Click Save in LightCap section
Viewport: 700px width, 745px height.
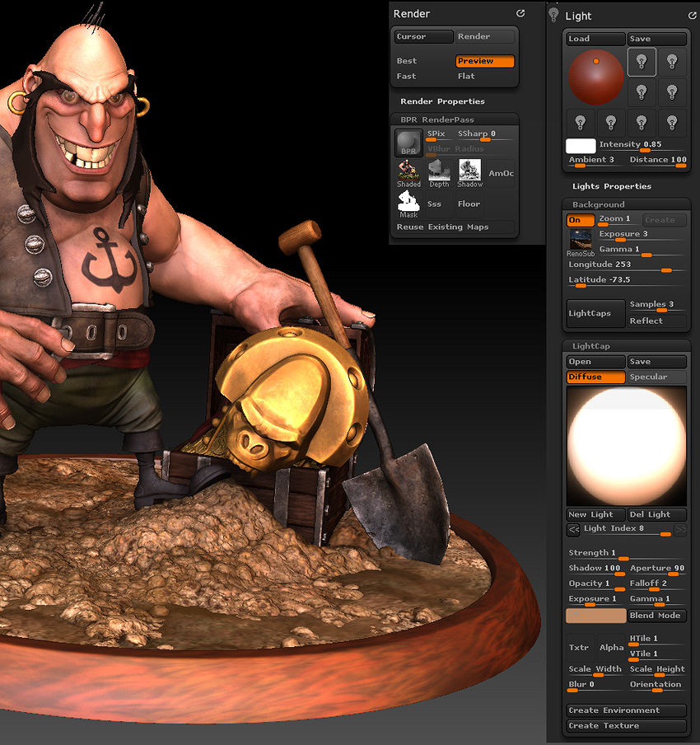(x=657, y=362)
